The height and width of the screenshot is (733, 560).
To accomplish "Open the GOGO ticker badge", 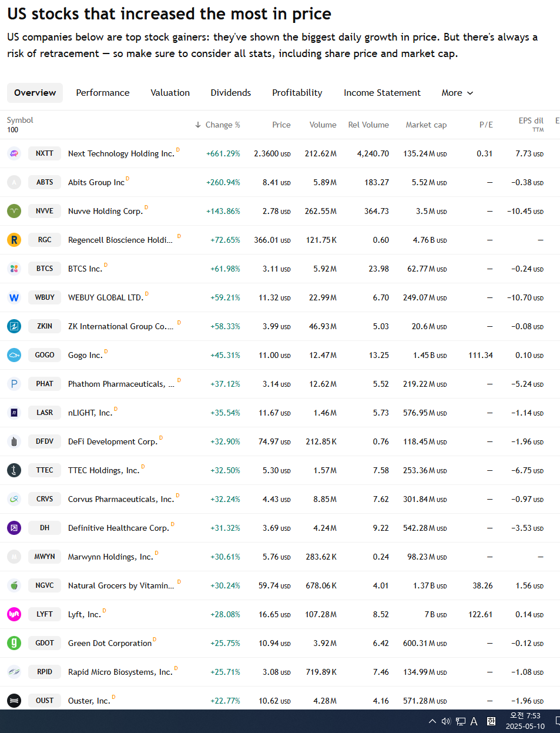I will tap(45, 355).
